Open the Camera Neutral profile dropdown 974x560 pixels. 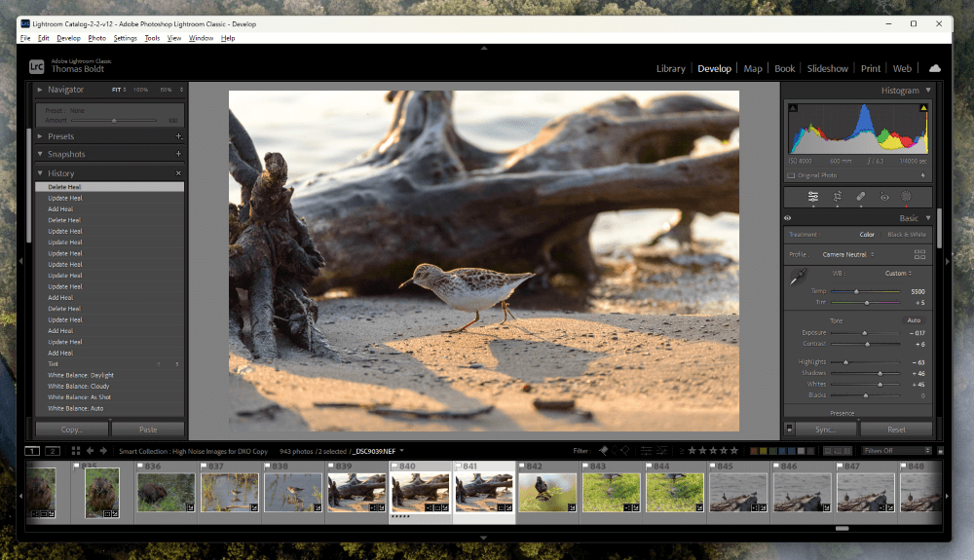point(848,254)
